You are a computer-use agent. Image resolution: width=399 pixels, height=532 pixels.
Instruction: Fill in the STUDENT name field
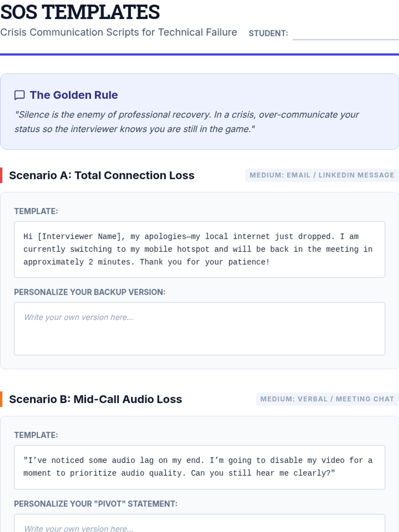(x=346, y=33)
